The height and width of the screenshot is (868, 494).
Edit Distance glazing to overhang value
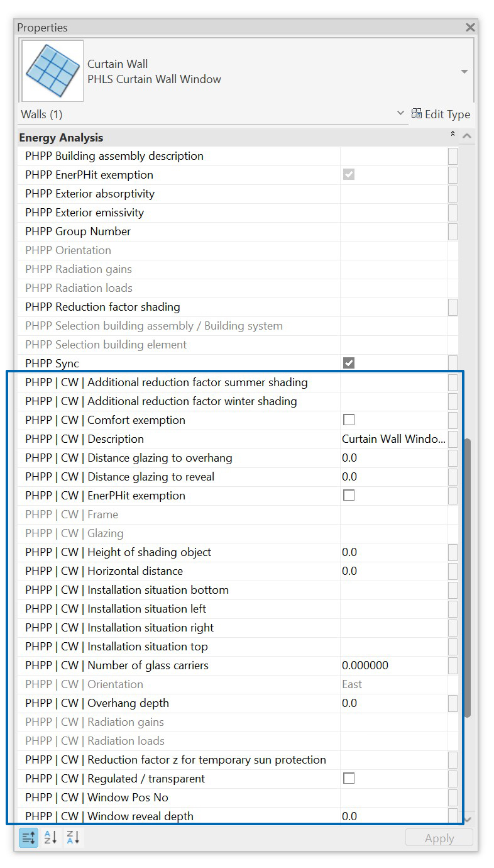point(393,458)
